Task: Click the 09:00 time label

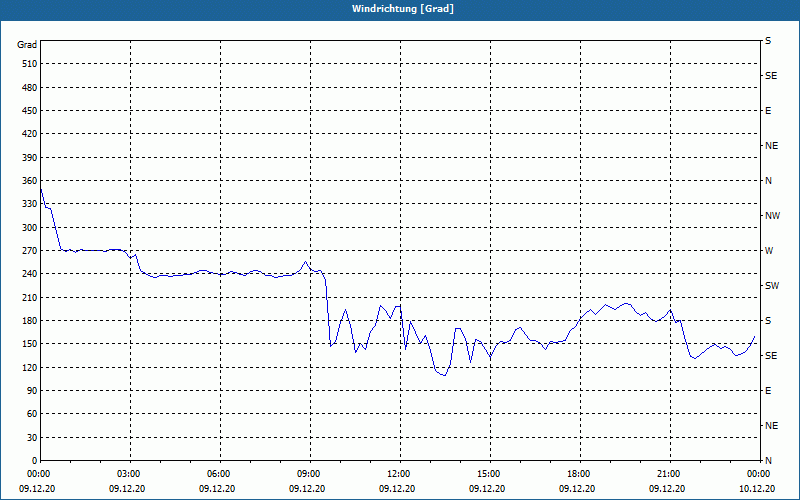Action: (311, 473)
